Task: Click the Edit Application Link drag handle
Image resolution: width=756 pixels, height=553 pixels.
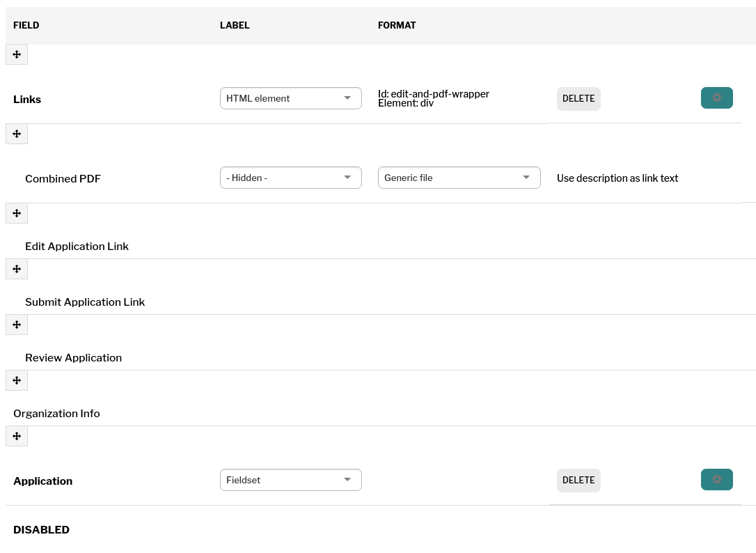Action: pyautogui.click(x=17, y=214)
